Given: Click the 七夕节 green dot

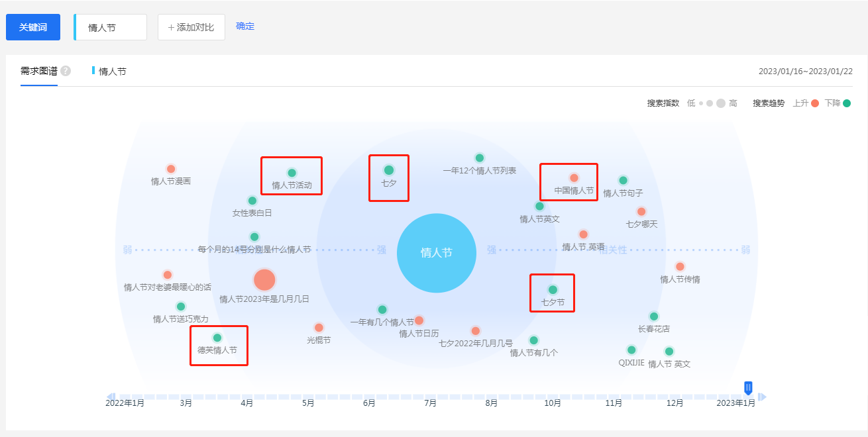Looking at the screenshot, I should tap(553, 289).
